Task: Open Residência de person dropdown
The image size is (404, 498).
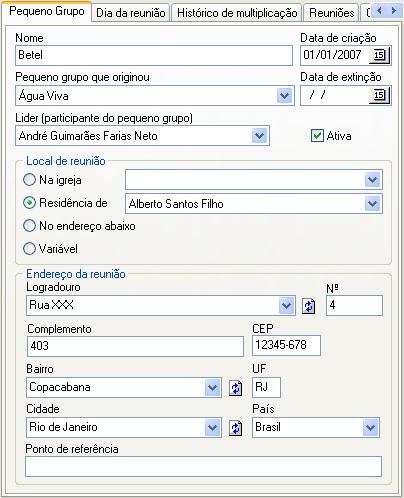Action: coord(372,204)
